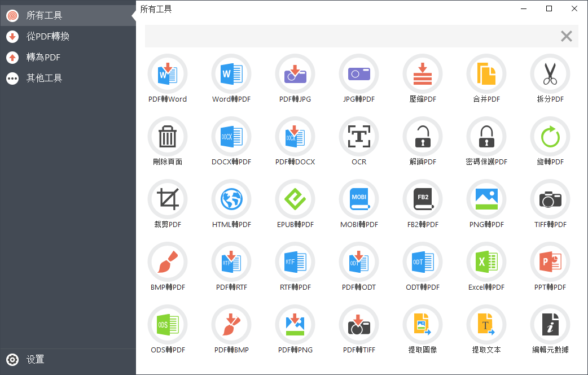Select the 壓縮PDF compress icon
This screenshot has width=588, height=375.
pyautogui.click(x=423, y=74)
